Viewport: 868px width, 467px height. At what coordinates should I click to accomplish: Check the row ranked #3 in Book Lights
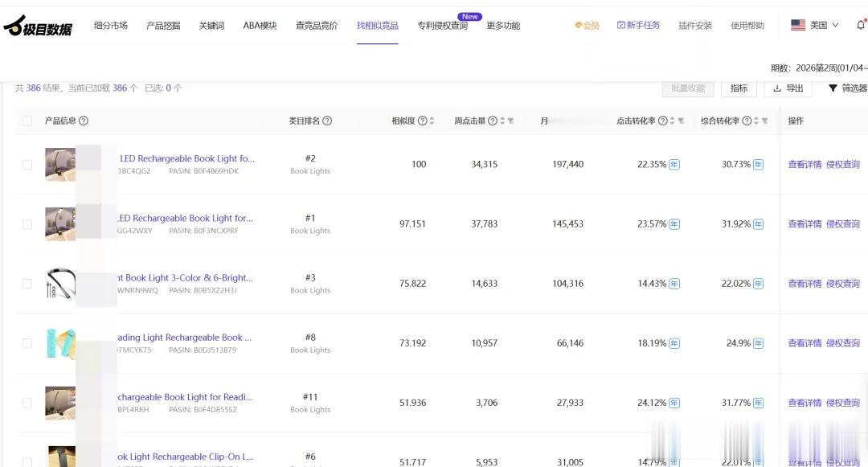[x=27, y=284]
